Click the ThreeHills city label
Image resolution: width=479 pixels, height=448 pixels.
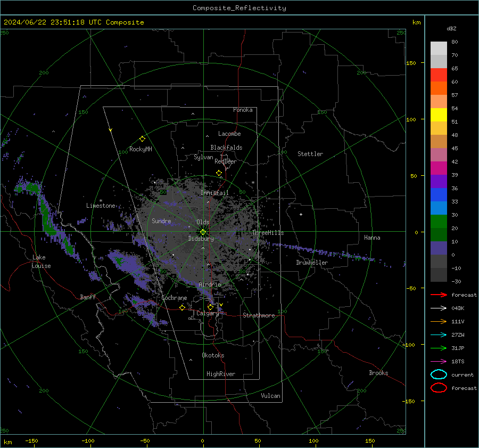point(268,233)
